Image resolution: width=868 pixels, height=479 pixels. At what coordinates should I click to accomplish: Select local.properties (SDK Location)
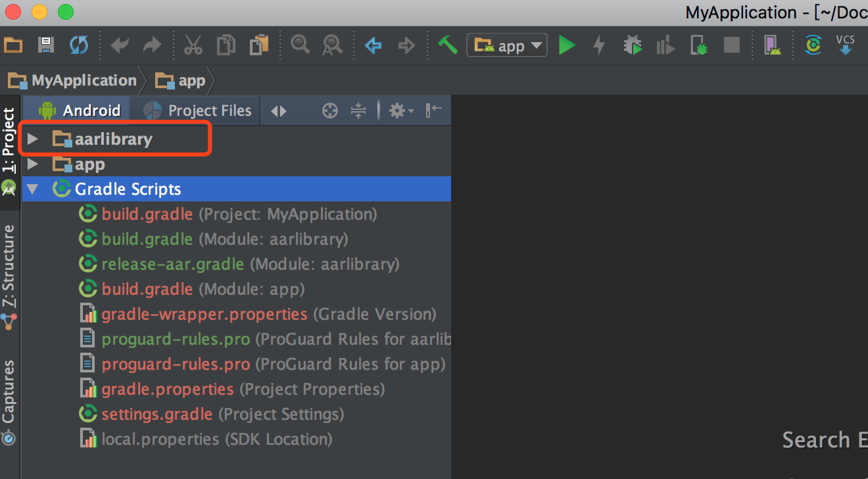[x=205, y=440]
